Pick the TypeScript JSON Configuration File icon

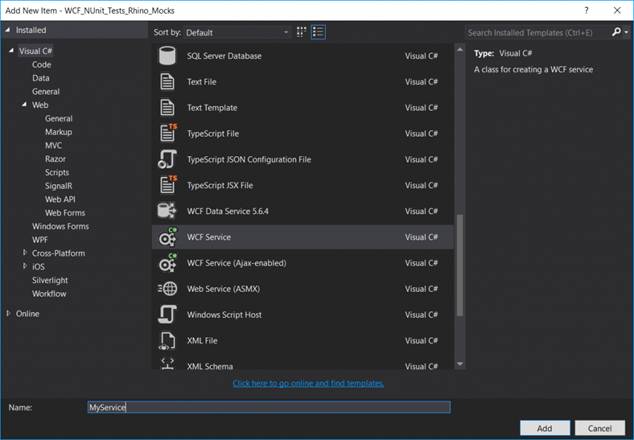(x=167, y=159)
